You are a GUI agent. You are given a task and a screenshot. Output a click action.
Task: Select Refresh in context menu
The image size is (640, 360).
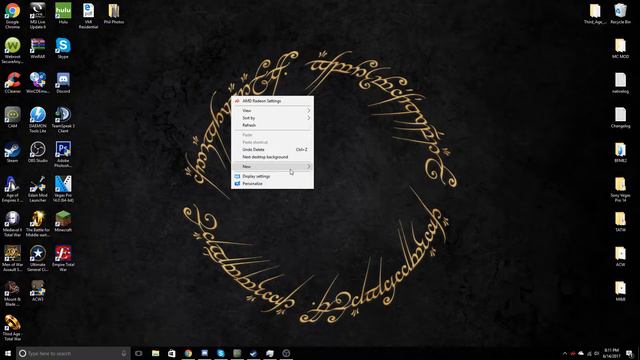[x=272, y=125]
